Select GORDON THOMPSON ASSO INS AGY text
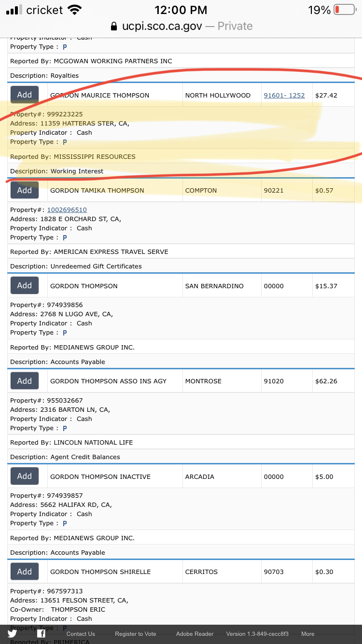Image resolution: width=362 pixels, height=644 pixels. [x=108, y=381]
